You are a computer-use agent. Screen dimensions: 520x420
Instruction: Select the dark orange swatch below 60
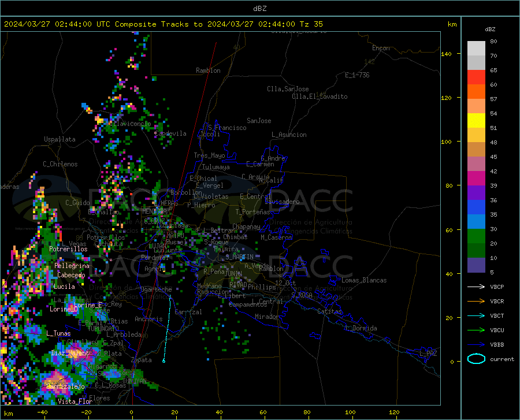click(476, 92)
